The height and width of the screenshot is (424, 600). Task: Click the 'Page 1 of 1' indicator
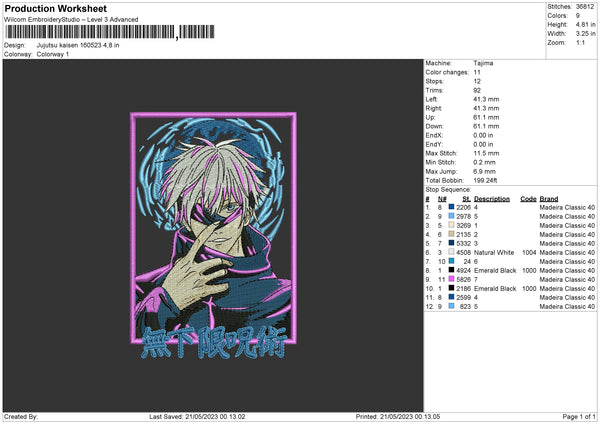(579, 417)
